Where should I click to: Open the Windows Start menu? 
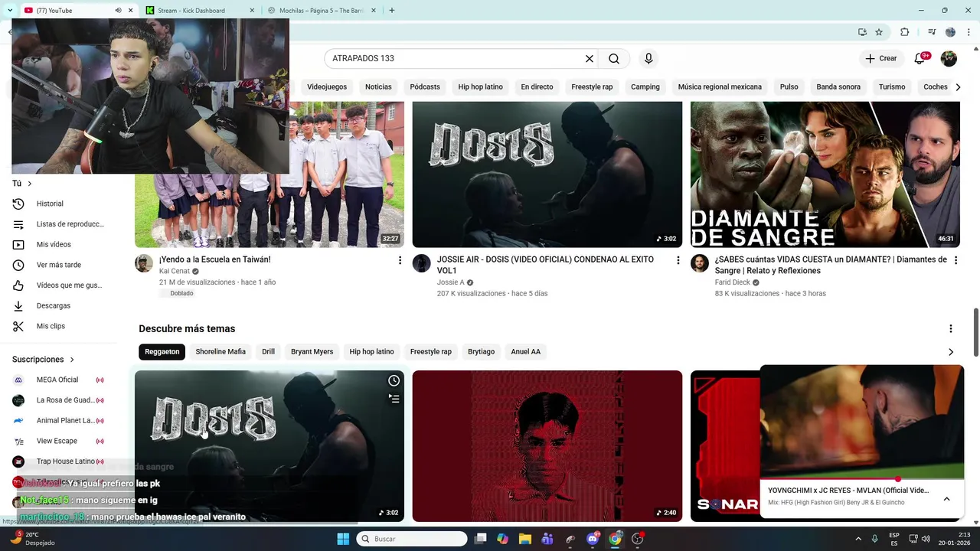(x=343, y=539)
